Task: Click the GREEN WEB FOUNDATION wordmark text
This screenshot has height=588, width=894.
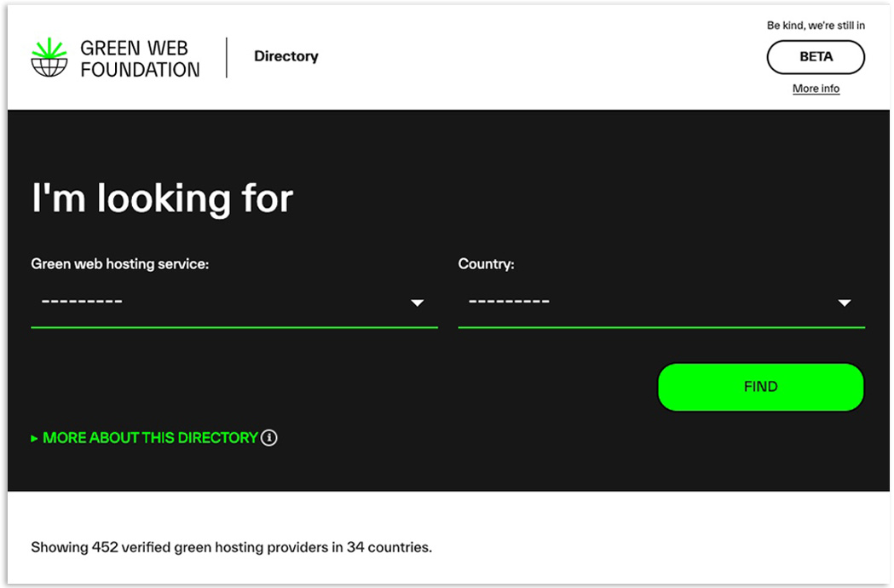Action: coord(140,59)
